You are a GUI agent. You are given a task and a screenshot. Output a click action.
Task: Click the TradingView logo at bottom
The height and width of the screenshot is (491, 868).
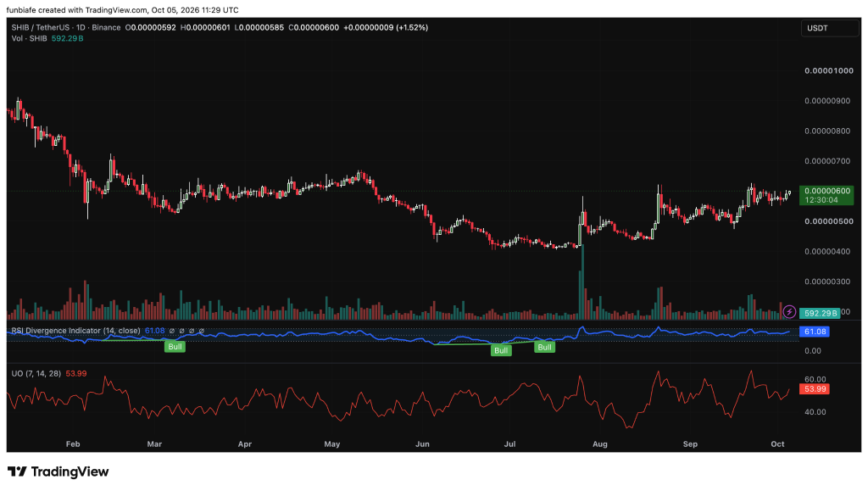[58, 471]
